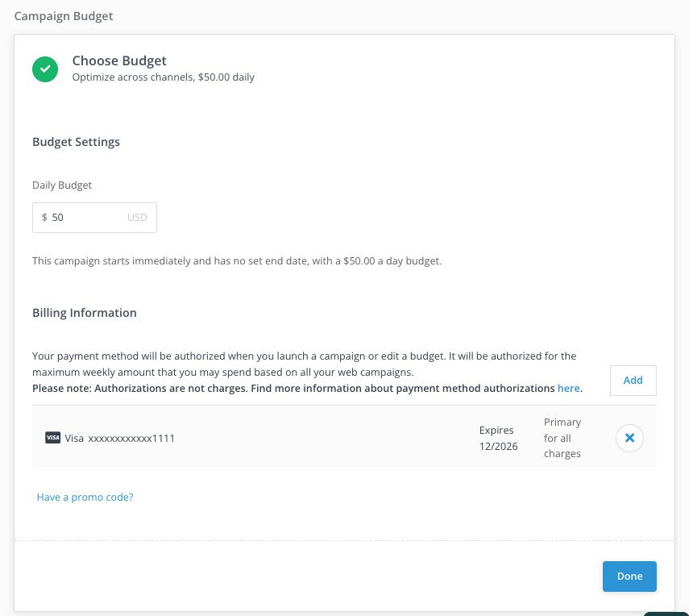Click 'Primary for all charges' label
689x616 pixels.
click(562, 438)
